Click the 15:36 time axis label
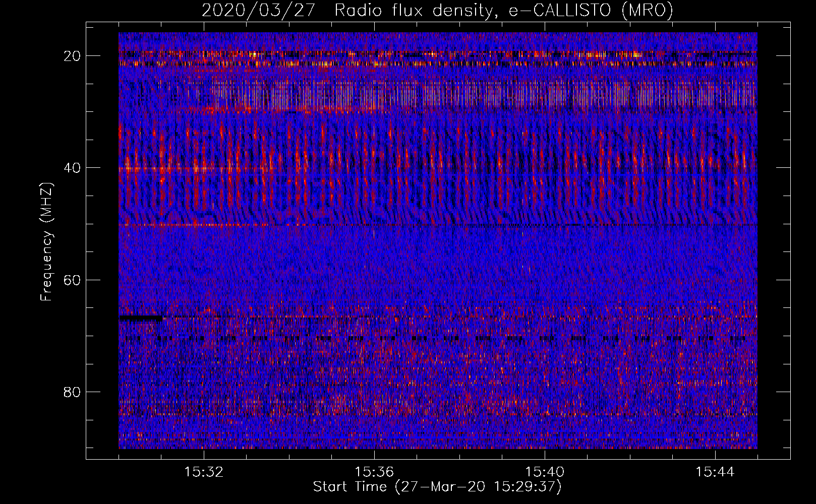The height and width of the screenshot is (504, 816). coord(374,472)
